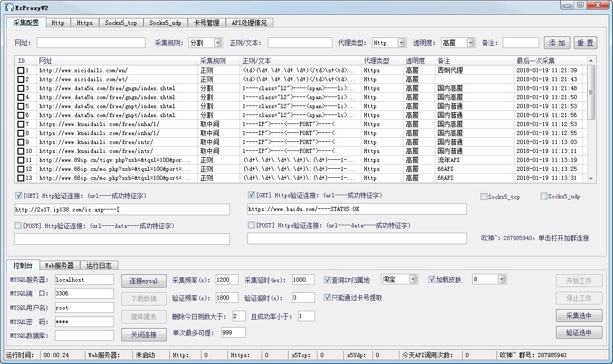Viewport: 613px width, 364px height.
Task: Click the 连接mysql button
Action: point(144,281)
